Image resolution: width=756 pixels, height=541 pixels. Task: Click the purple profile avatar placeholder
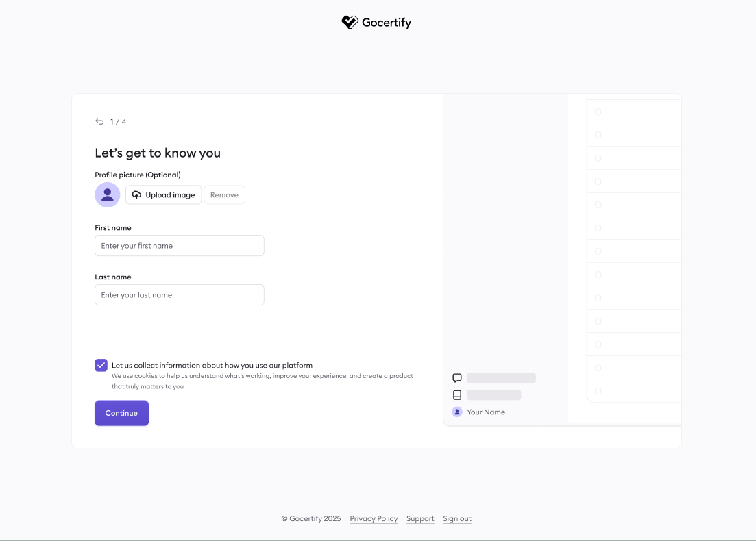click(x=107, y=194)
